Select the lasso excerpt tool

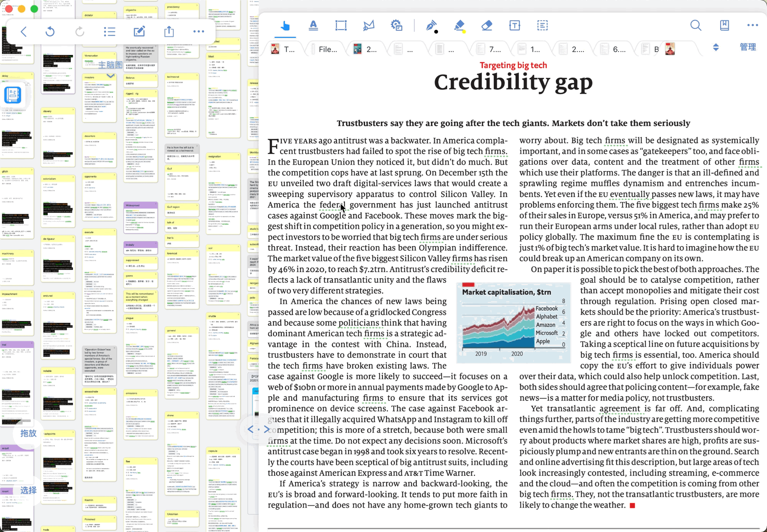(x=369, y=26)
